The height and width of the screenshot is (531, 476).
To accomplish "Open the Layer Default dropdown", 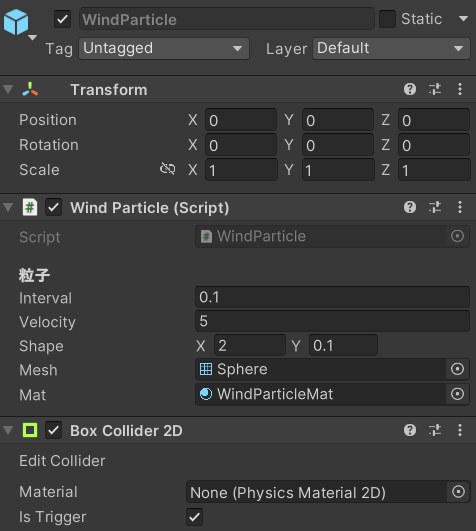I will 391,48.
